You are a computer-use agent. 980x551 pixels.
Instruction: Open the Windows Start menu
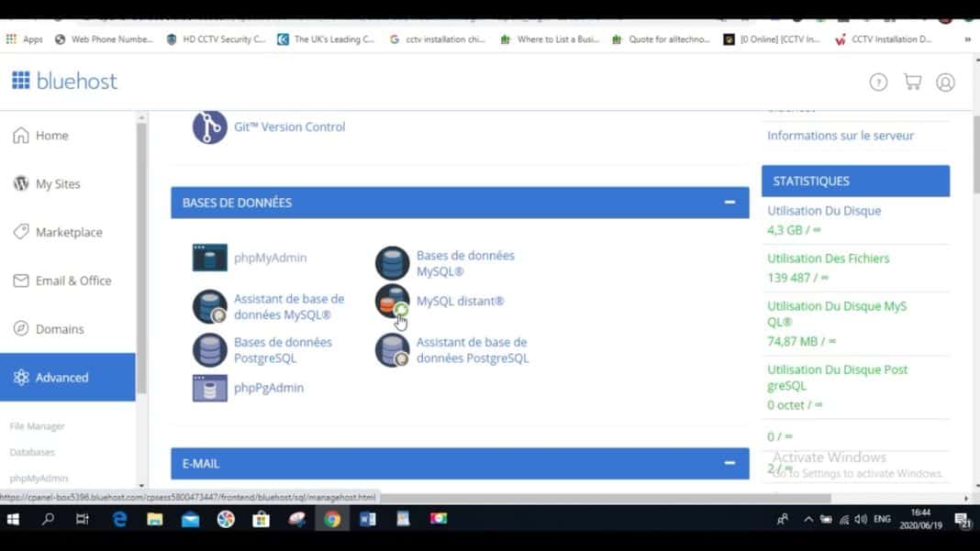[x=13, y=519]
